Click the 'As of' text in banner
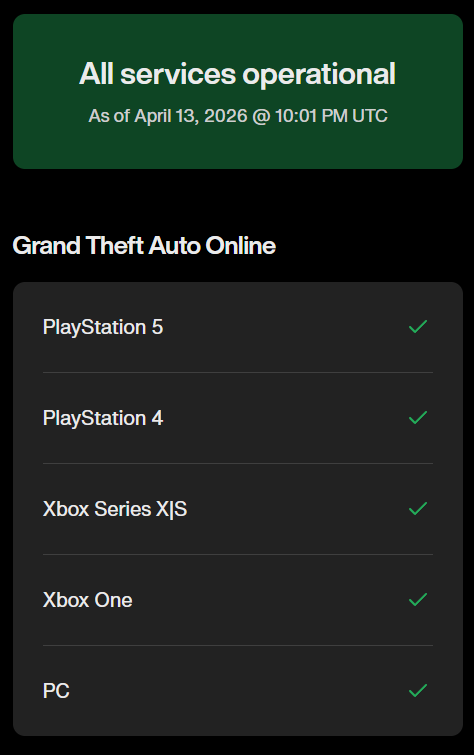This screenshot has width=474, height=755. pos(109,116)
